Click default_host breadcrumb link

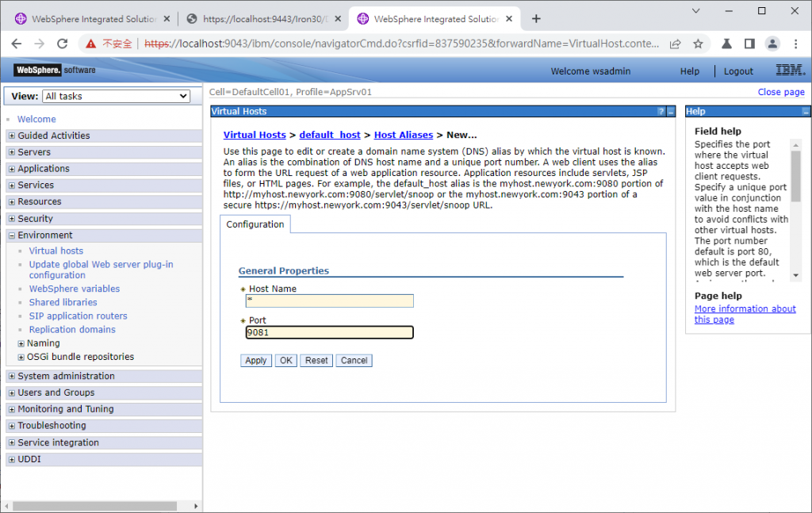(329, 135)
